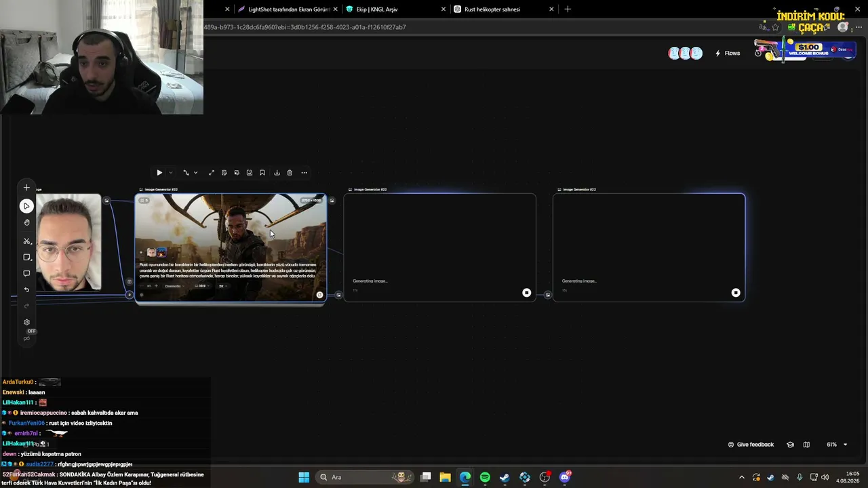The height and width of the screenshot is (488, 868).
Task: Click the face reference thumbnail in the prompt
Action: pos(151,252)
